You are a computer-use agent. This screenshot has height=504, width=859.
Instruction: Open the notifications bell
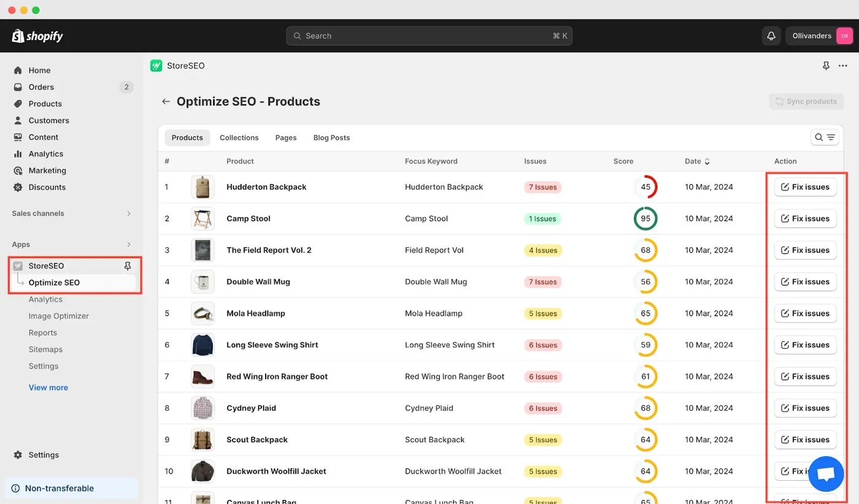tap(772, 36)
